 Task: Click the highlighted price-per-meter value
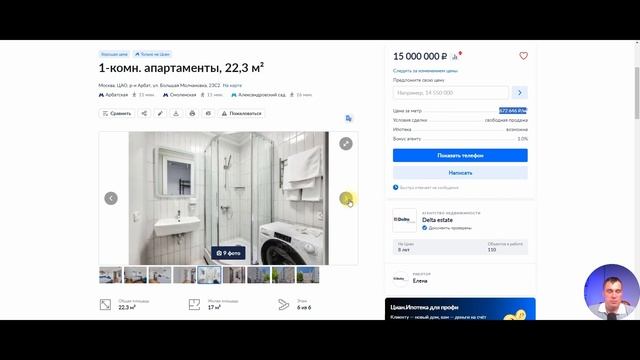pos(513,111)
